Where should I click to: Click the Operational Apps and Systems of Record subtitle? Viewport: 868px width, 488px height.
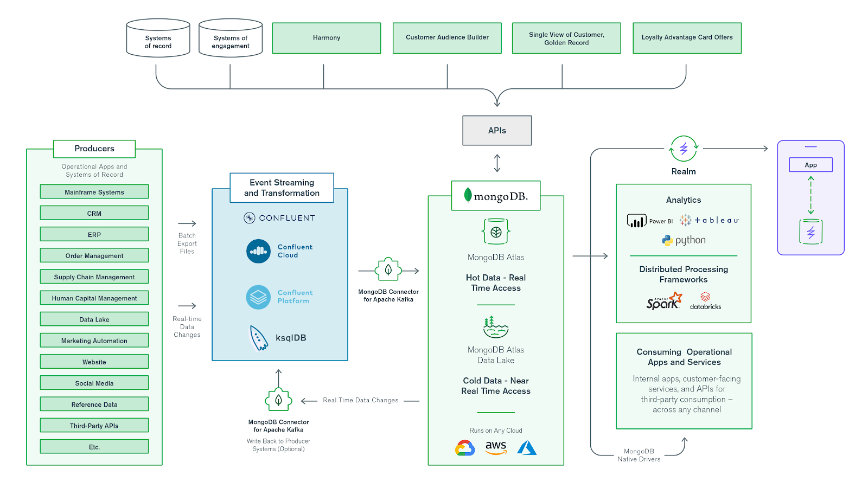(94, 171)
